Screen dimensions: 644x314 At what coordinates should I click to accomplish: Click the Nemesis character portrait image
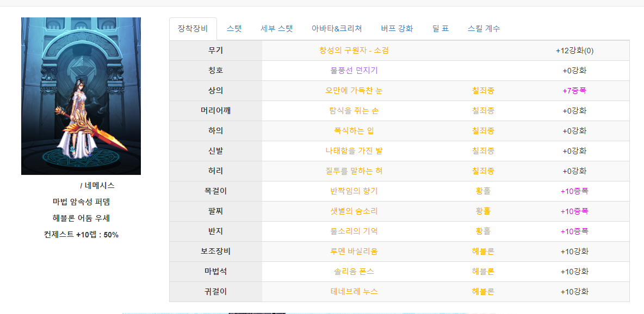pos(81,96)
